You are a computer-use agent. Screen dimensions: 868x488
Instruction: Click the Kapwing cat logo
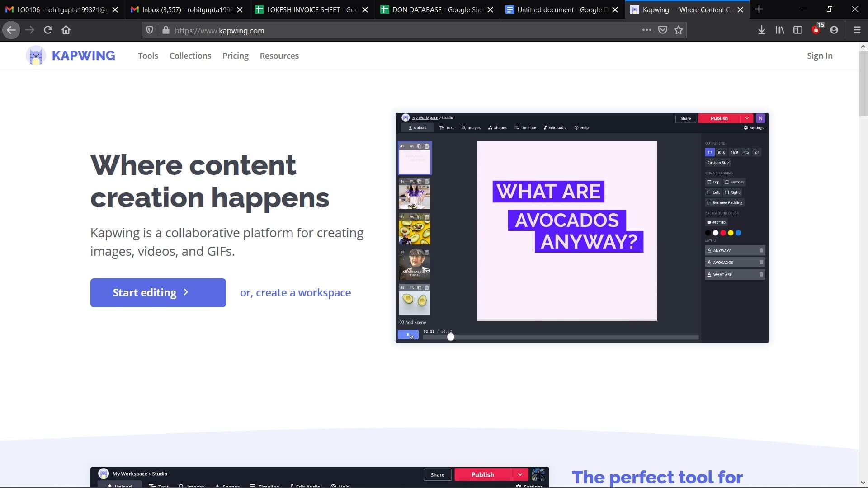(36, 56)
